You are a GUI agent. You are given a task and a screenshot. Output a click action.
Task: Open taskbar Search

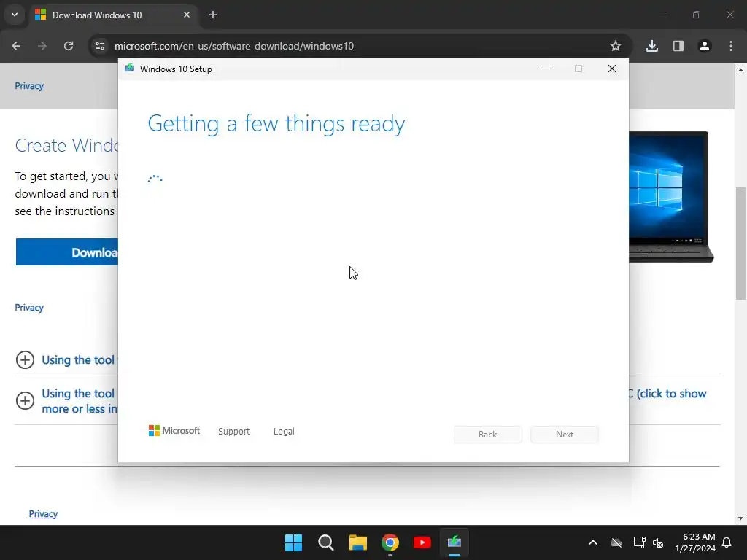(326, 542)
